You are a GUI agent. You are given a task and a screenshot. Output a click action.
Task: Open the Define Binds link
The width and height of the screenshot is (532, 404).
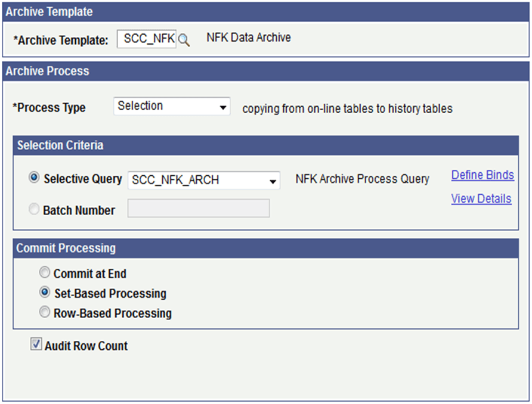482,175
